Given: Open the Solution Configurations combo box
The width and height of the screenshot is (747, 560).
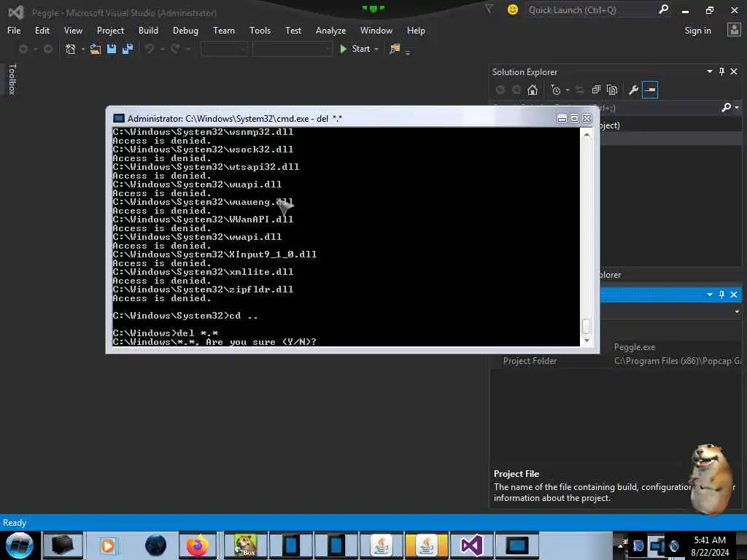Looking at the screenshot, I should (x=224, y=49).
